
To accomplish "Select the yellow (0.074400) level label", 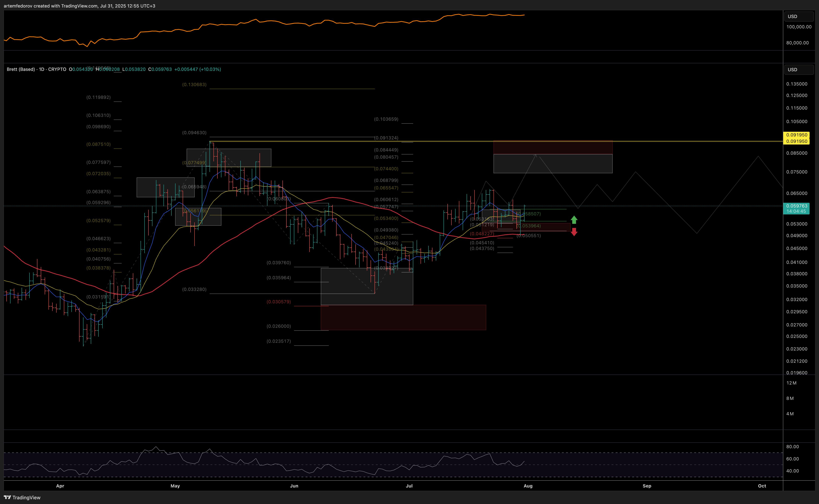I will [386, 169].
